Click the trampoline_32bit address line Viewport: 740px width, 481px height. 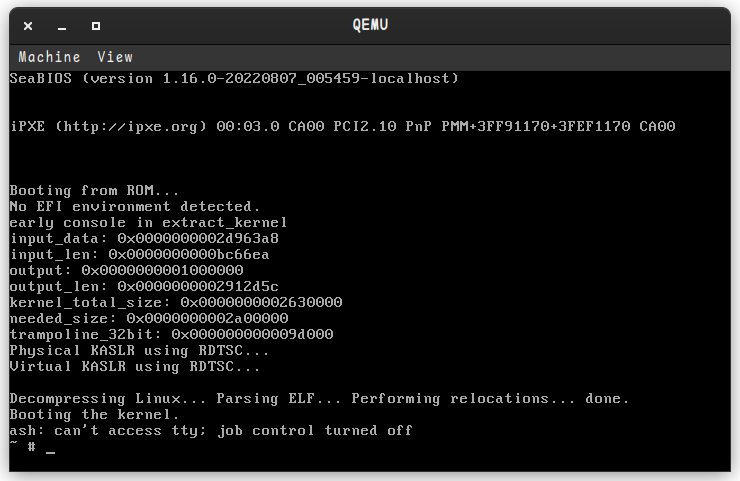coord(171,335)
